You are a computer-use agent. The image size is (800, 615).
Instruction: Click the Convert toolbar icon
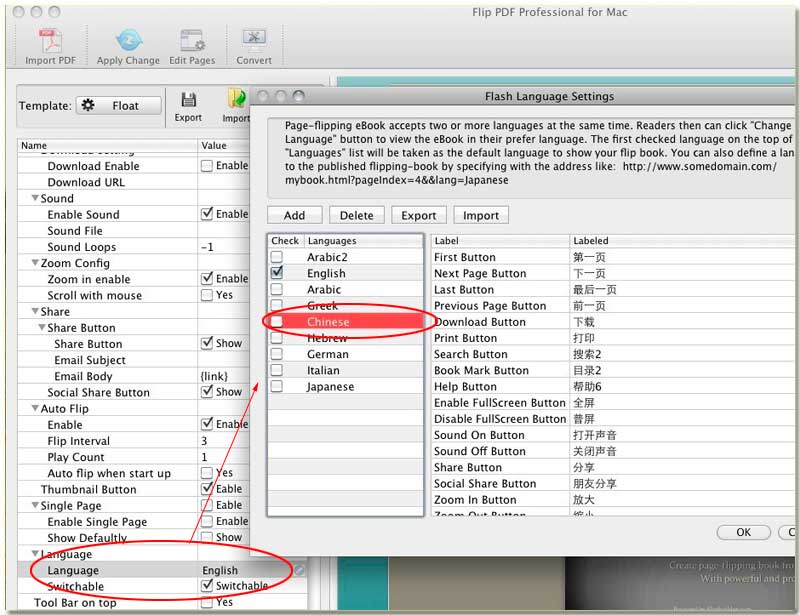(x=254, y=40)
